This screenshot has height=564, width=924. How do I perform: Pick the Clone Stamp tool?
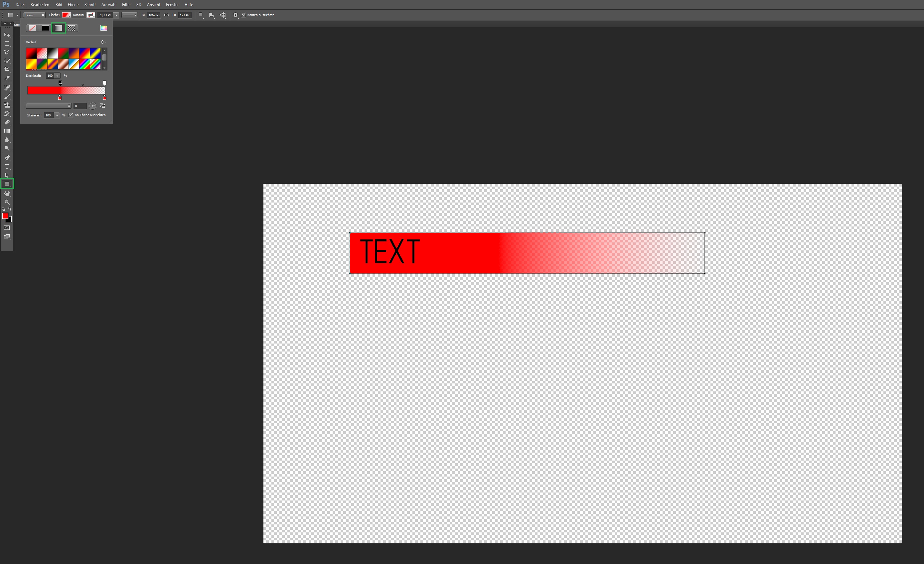7,105
